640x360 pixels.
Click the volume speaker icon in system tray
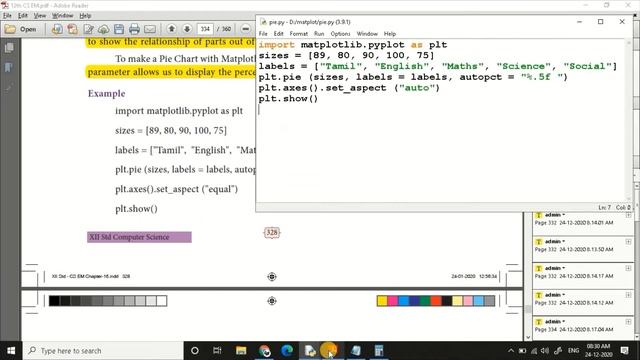coord(545,351)
